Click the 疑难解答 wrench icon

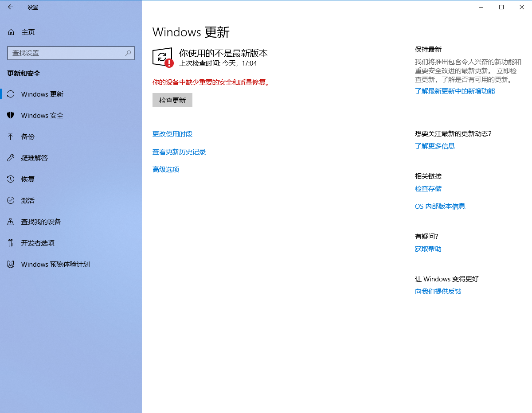point(11,158)
